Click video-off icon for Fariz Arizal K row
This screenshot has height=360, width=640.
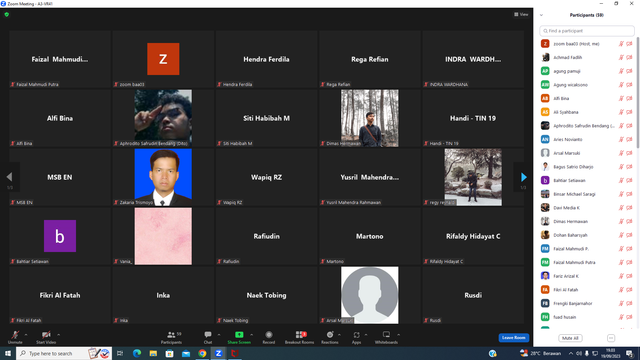coord(629,276)
